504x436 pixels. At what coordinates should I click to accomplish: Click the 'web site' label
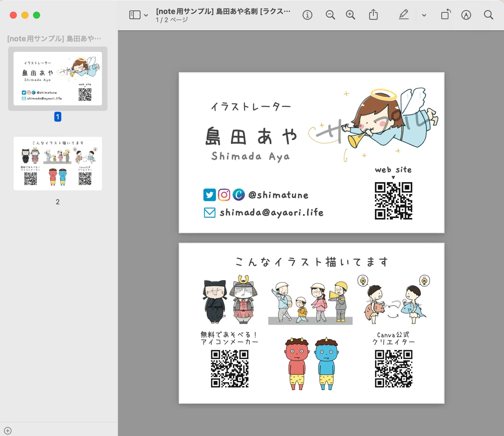[393, 170]
